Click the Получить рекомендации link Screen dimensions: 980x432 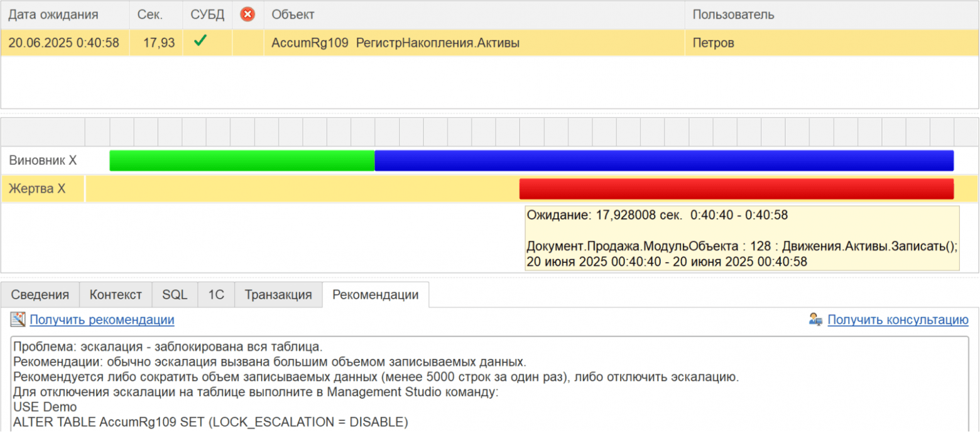tap(102, 319)
